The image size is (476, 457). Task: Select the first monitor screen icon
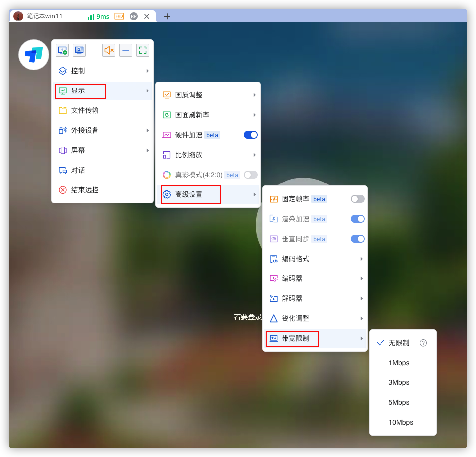[x=62, y=50]
